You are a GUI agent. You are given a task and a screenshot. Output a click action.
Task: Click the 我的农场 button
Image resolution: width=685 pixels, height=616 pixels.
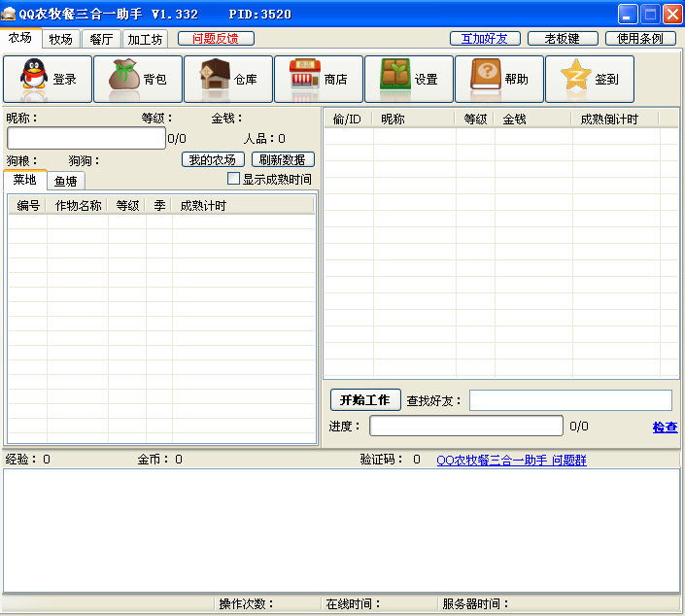click(x=213, y=159)
